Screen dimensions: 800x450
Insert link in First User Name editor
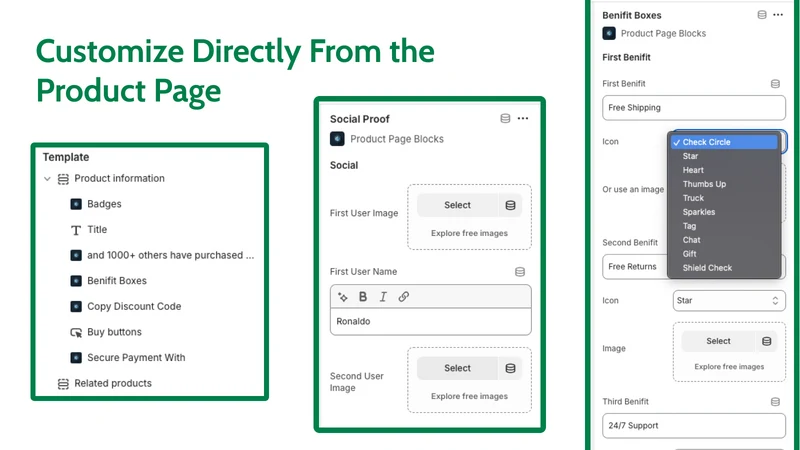pos(404,297)
